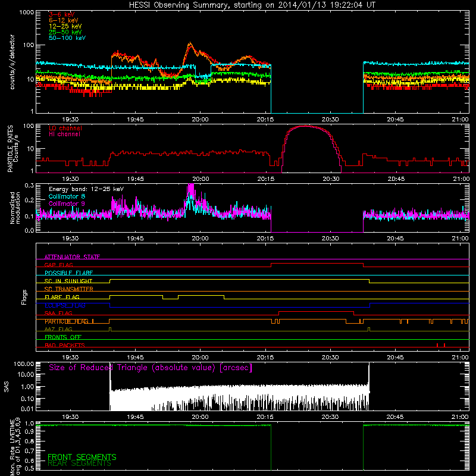The height and width of the screenshot is (476, 476).
Task: Select the orange 6-12 keV legend entry
Action: [64, 20]
